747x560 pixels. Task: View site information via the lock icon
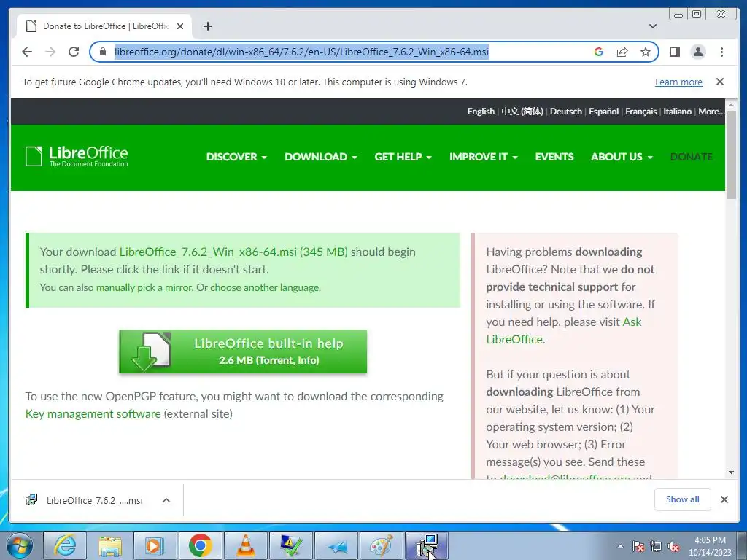coord(102,52)
